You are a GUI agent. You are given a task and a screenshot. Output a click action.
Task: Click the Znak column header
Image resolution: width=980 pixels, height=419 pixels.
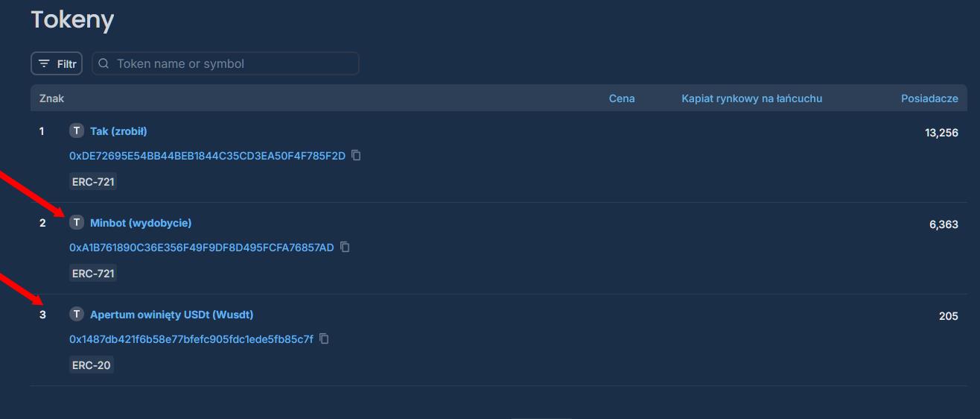point(52,98)
